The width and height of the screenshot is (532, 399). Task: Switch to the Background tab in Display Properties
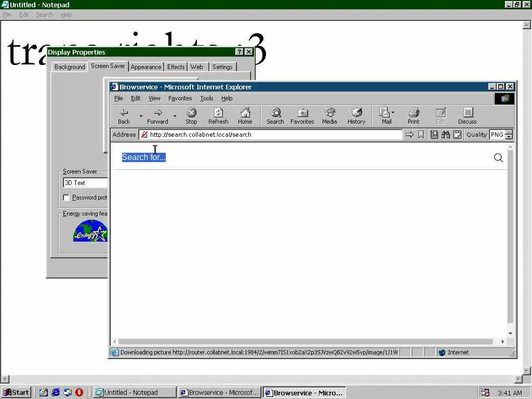pos(70,67)
